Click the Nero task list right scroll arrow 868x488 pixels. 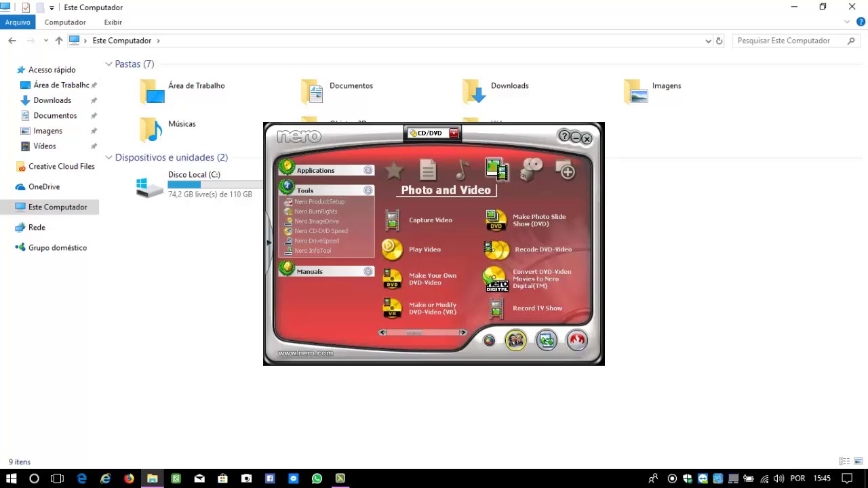463,333
